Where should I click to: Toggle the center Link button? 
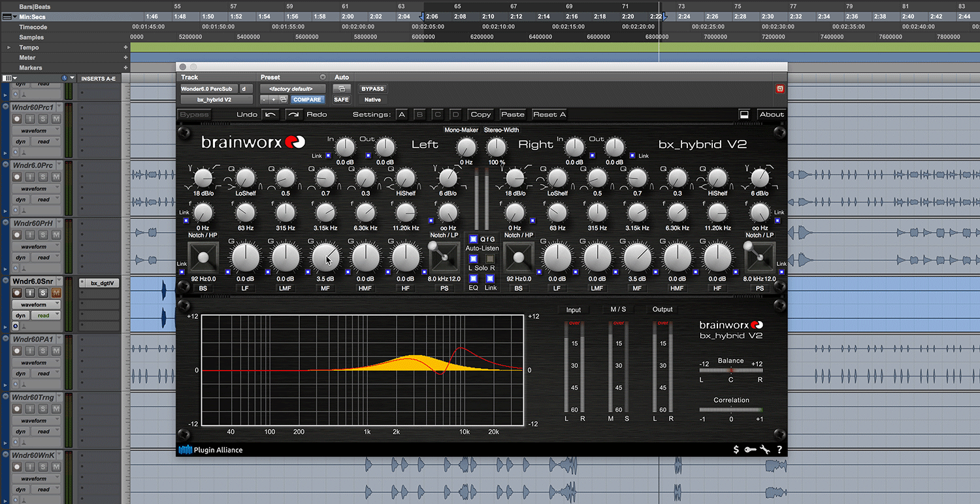pyautogui.click(x=490, y=278)
